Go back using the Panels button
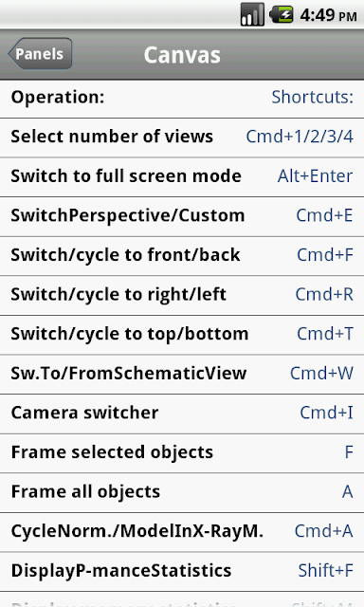Image resolution: width=364 pixels, height=607 pixels. pyautogui.click(x=40, y=54)
